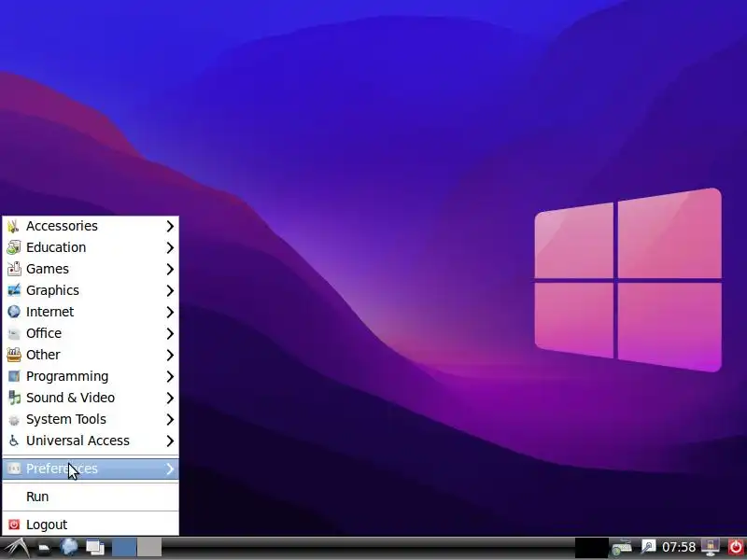Click the network monitor tray icon
747x560 pixels.
coord(710,547)
